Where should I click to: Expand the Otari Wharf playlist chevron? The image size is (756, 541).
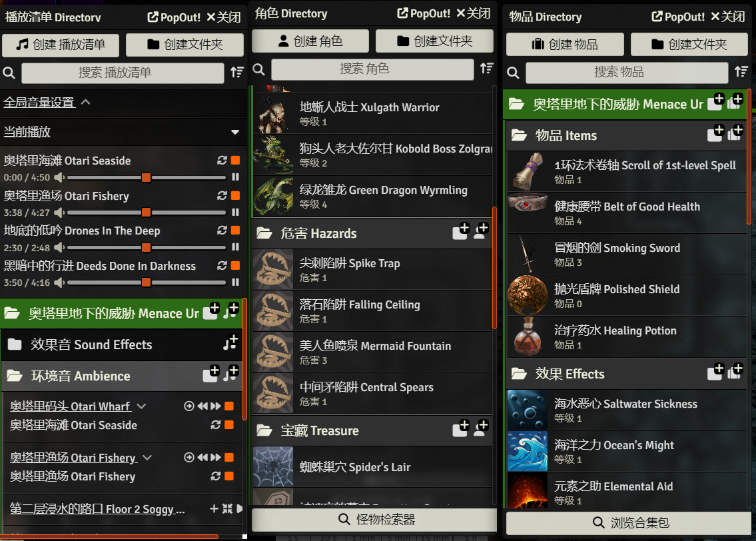[x=141, y=406]
